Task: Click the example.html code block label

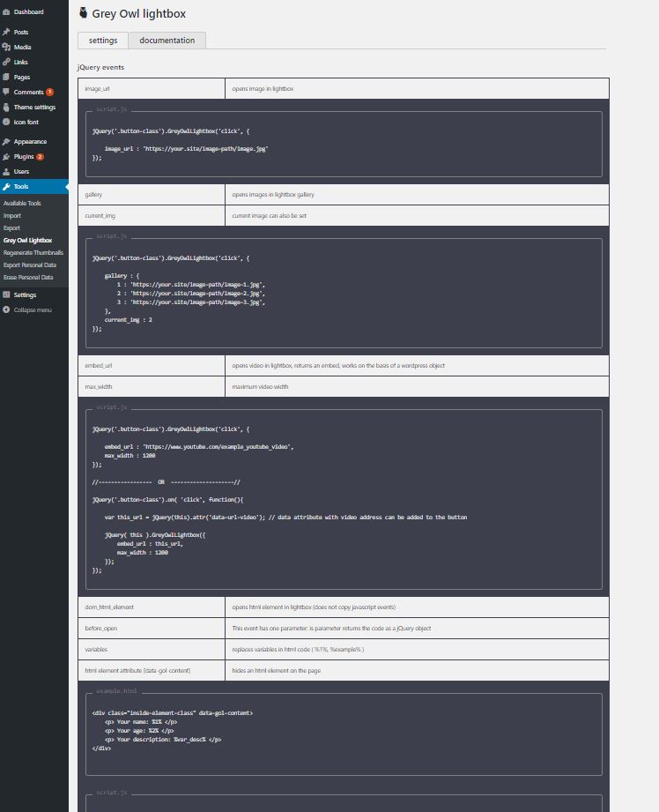Action: click(x=117, y=691)
